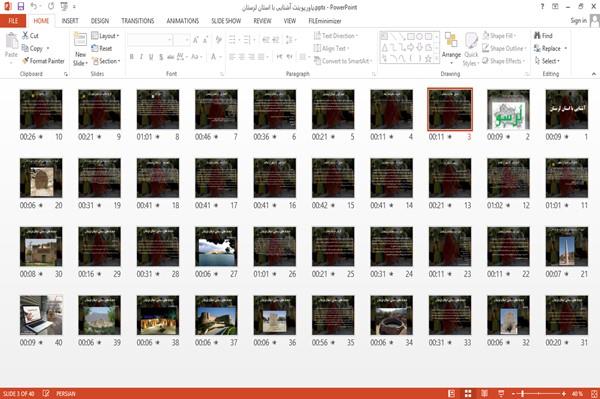Click Convert to SmartArt button
The height and width of the screenshot is (399, 600).
pos(343,61)
